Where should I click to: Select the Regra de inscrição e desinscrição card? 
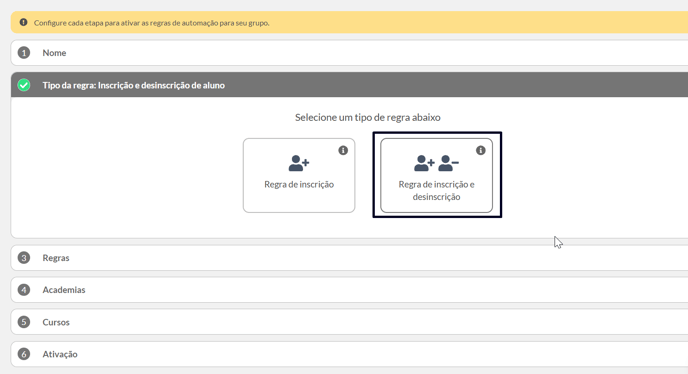437,176
